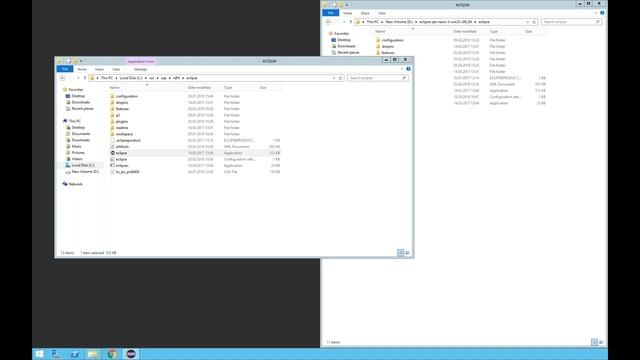This screenshot has width=640, height=360.
Task: Open Home ribbon tab in the New Volume (D:) window
Action: (x=348, y=13)
